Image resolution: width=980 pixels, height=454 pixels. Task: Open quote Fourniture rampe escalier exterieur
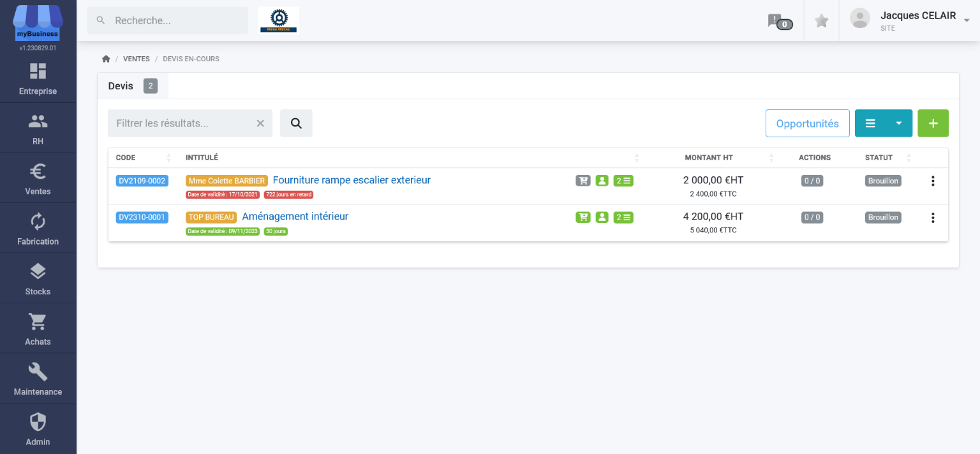352,180
